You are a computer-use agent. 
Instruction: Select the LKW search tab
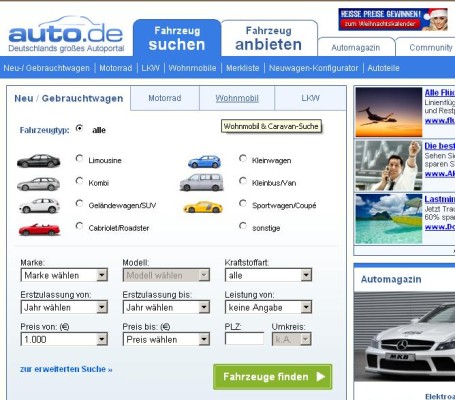[x=310, y=98]
